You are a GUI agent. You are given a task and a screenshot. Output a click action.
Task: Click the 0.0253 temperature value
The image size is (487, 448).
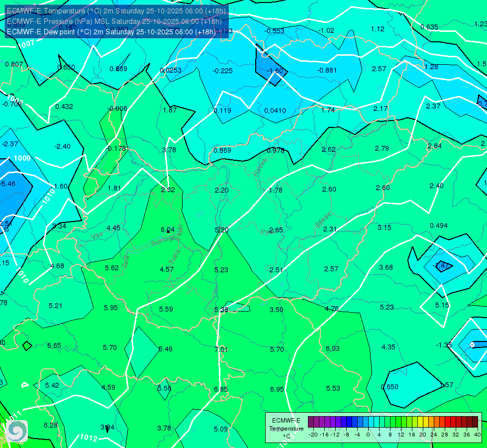click(171, 71)
